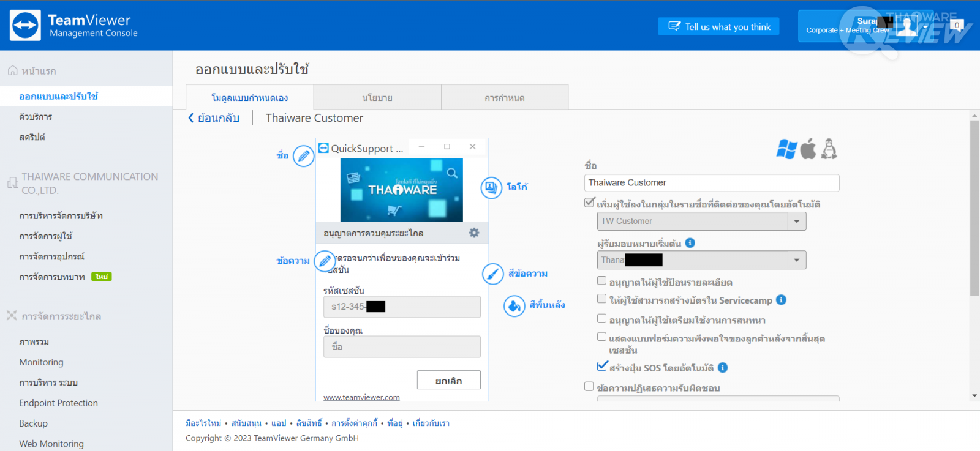The height and width of the screenshot is (451, 980).
Task: Click the pencil icon beside ข้อความ
Action: (x=325, y=261)
